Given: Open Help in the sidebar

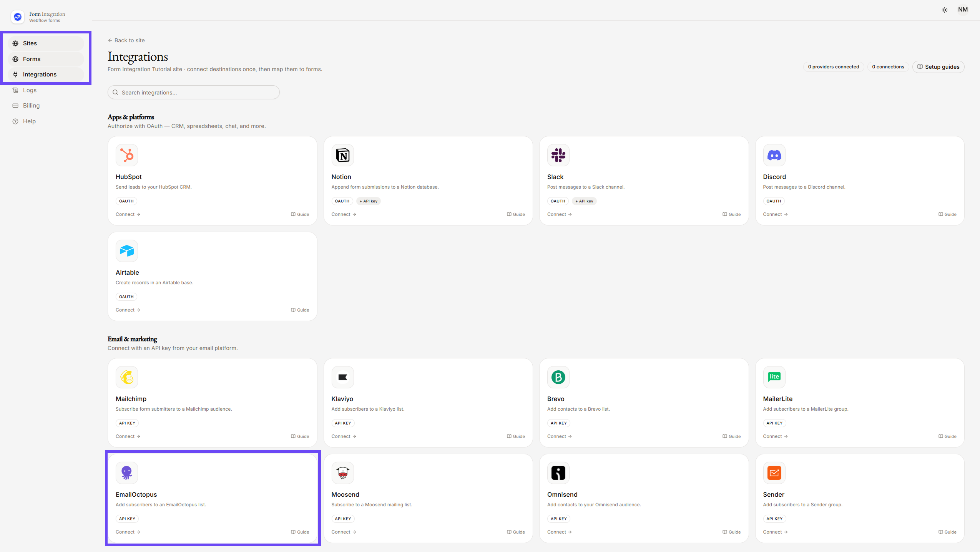Looking at the screenshot, I should tap(46, 121).
